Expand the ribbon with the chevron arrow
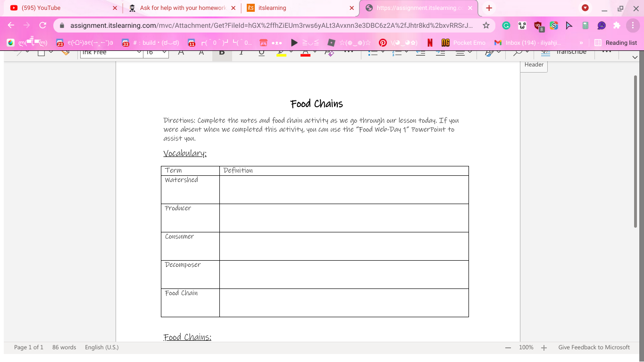The width and height of the screenshot is (644, 362). [x=635, y=57]
